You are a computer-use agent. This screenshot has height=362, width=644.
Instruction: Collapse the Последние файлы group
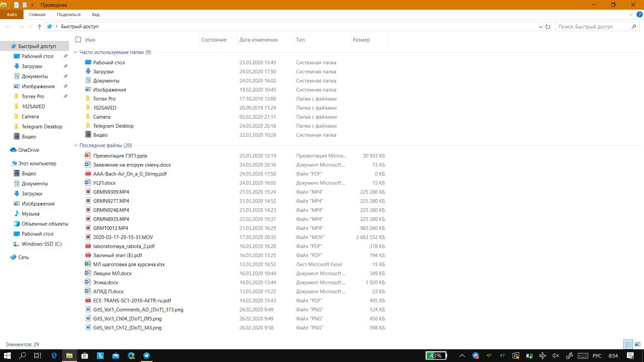pyautogui.click(x=76, y=145)
